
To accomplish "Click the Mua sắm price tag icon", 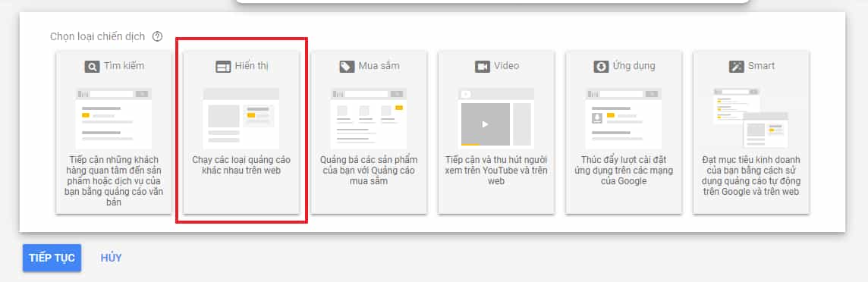I will tap(347, 67).
